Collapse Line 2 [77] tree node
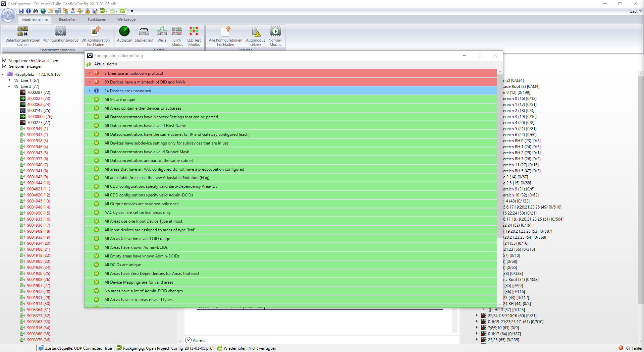The width and height of the screenshot is (644, 352). click(x=9, y=86)
